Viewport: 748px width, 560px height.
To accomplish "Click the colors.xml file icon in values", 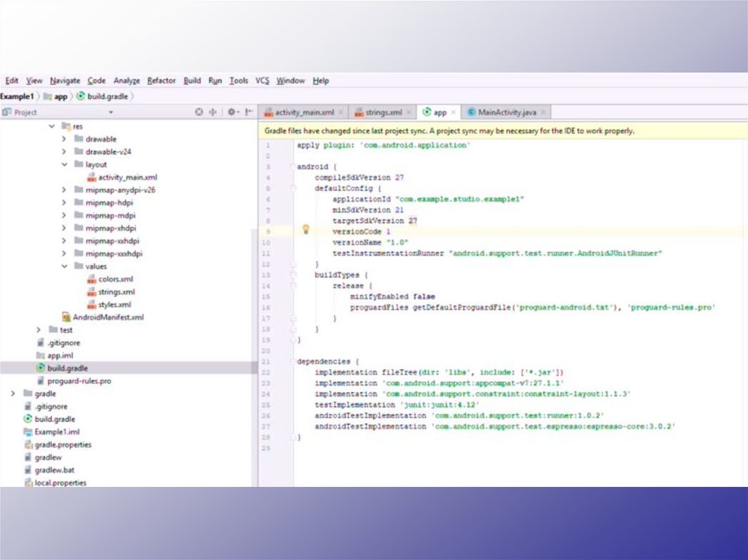I will [x=91, y=279].
